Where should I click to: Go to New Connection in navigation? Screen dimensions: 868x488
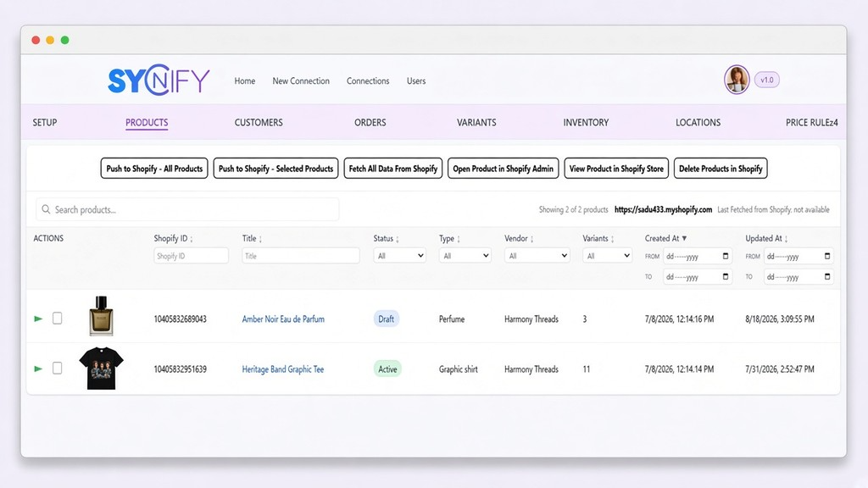click(301, 80)
